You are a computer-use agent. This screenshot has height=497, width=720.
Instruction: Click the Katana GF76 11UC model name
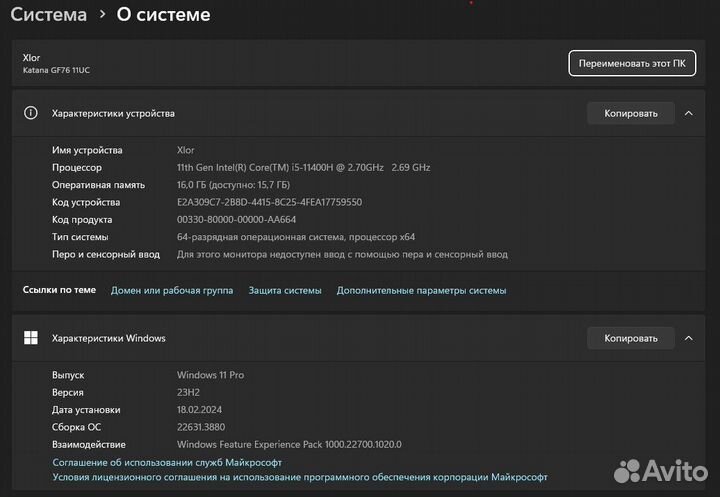point(57,70)
